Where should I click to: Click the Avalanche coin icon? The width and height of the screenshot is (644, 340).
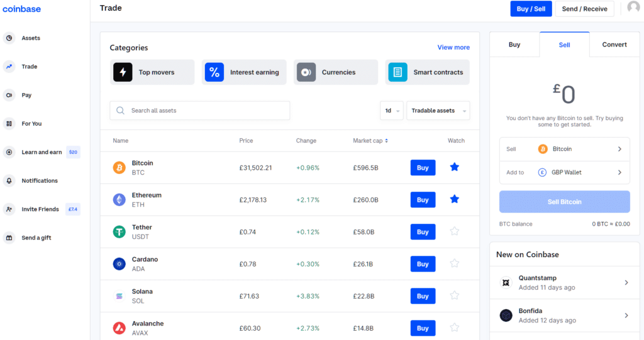(x=119, y=327)
